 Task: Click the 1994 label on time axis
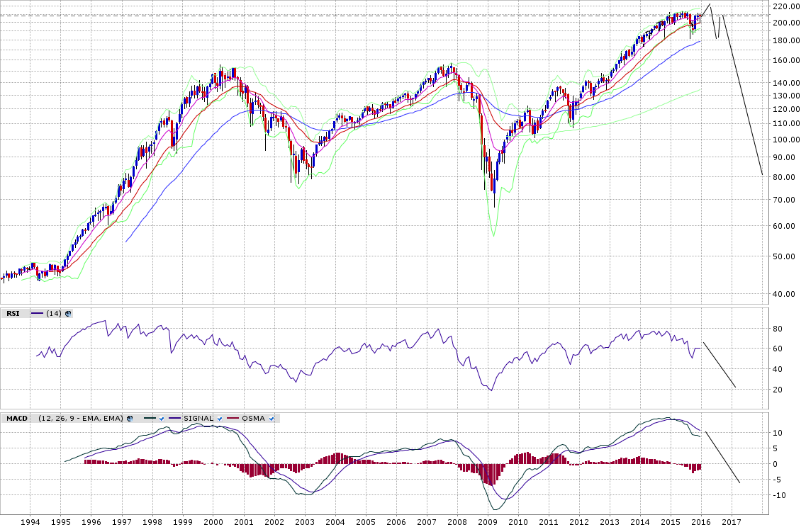point(30,522)
